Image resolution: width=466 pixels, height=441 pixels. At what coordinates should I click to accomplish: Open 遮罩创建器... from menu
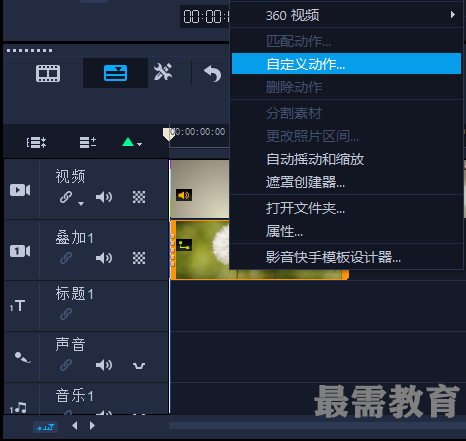(x=347, y=182)
